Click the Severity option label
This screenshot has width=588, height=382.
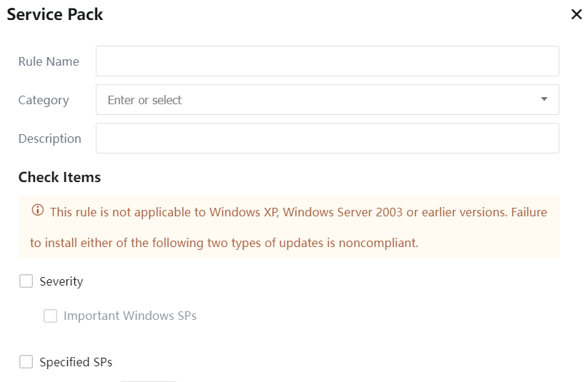(x=61, y=281)
